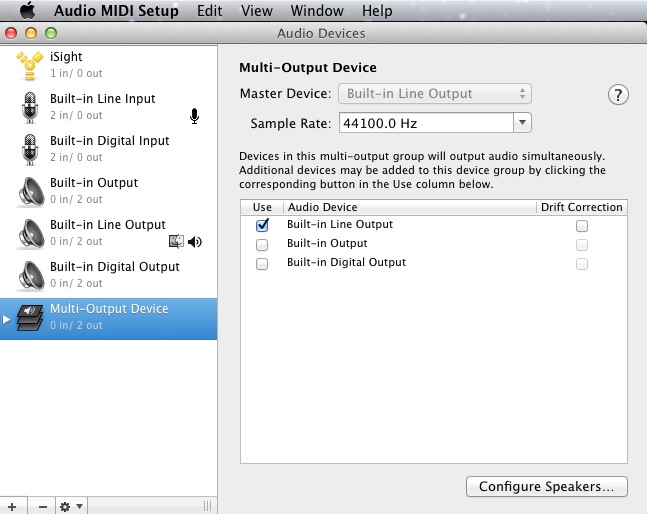Click the Use column header

[262, 207]
